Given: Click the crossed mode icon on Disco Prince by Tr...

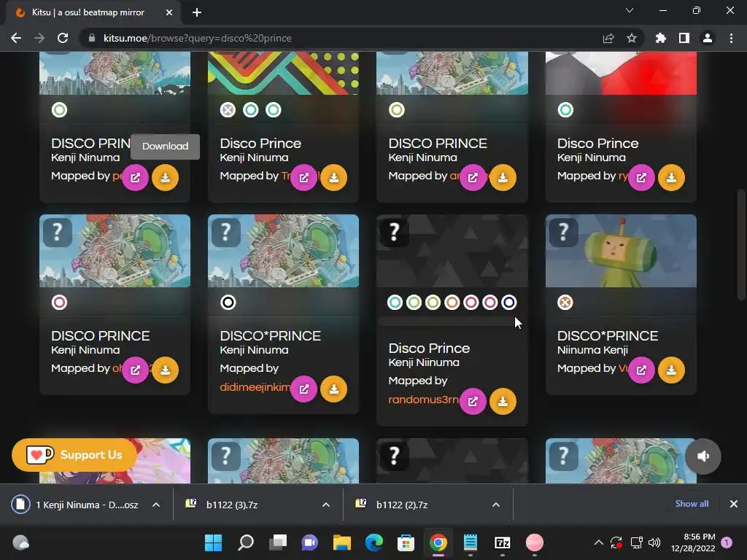Looking at the screenshot, I should [228, 110].
